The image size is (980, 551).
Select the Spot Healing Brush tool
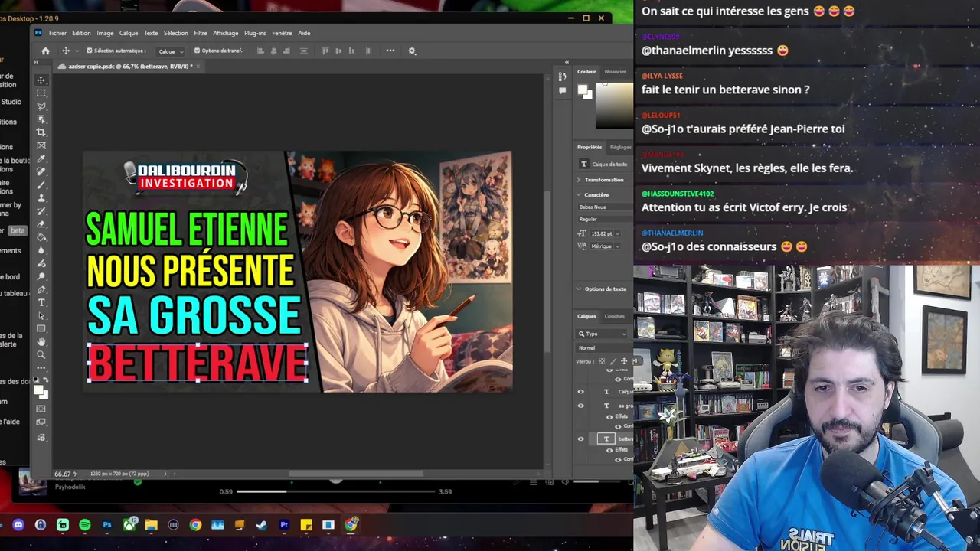[x=41, y=171]
